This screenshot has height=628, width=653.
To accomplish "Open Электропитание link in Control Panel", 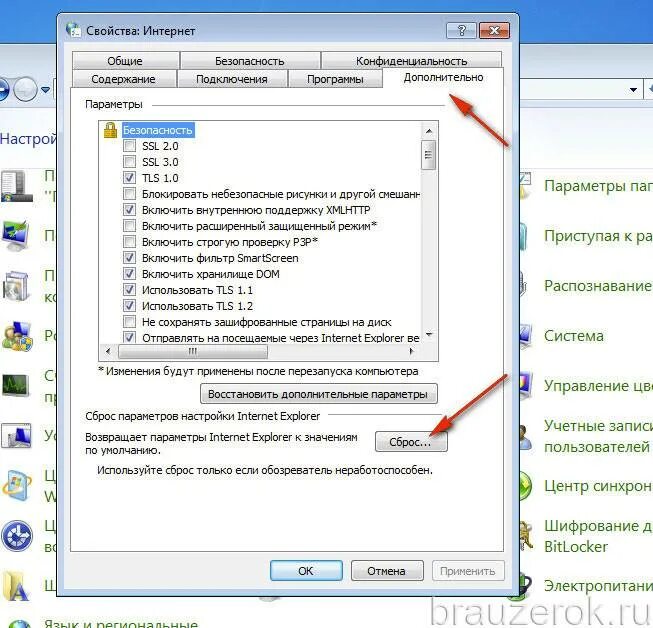I will point(598,586).
